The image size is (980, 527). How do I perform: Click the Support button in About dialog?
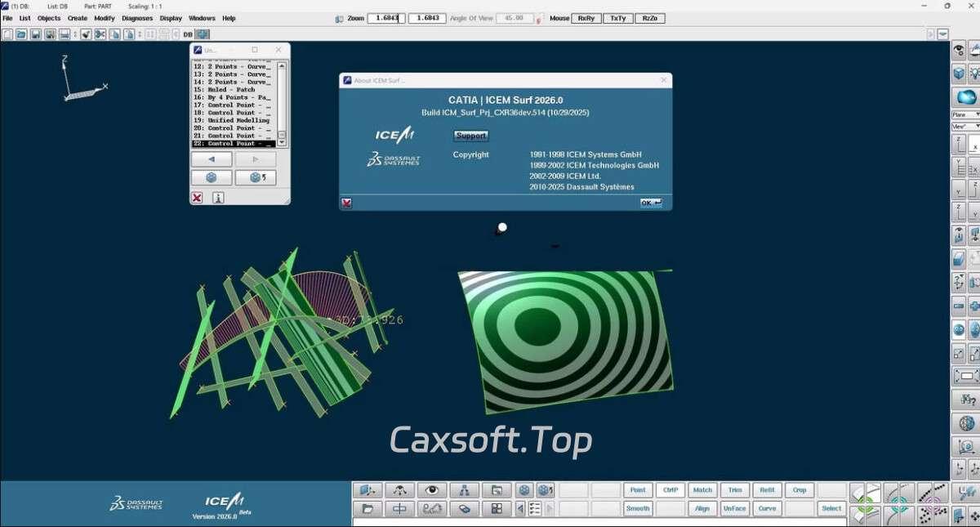pyautogui.click(x=470, y=136)
